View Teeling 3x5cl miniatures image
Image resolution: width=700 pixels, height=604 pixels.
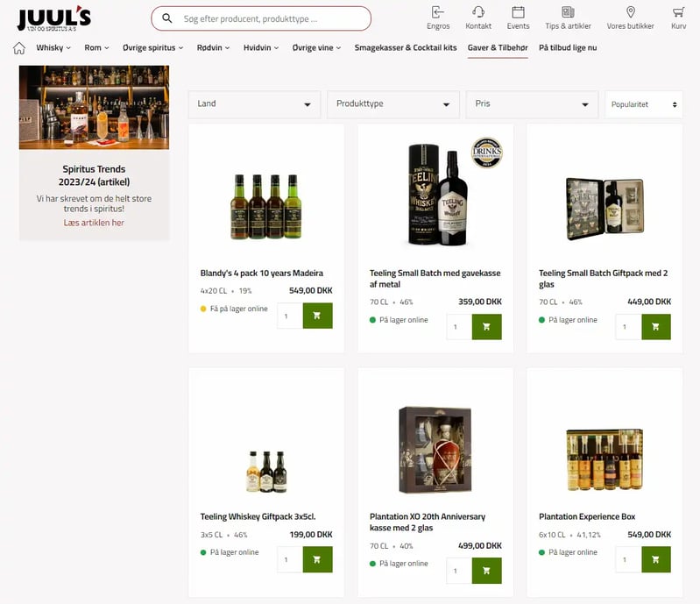(266, 472)
